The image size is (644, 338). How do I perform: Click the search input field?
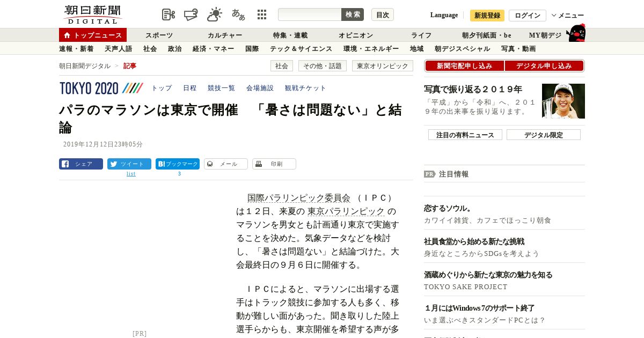pos(310,14)
